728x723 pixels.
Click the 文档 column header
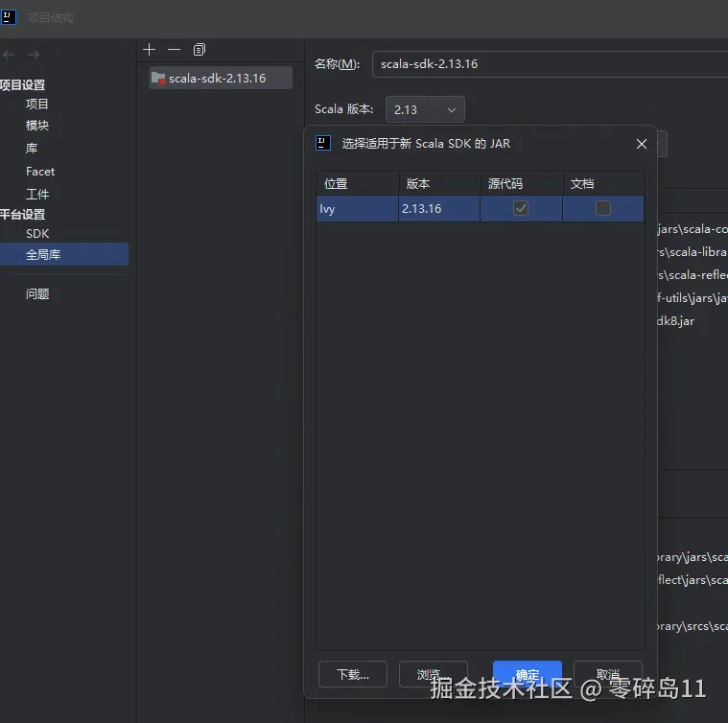pyautogui.click(x=603, y=184)
